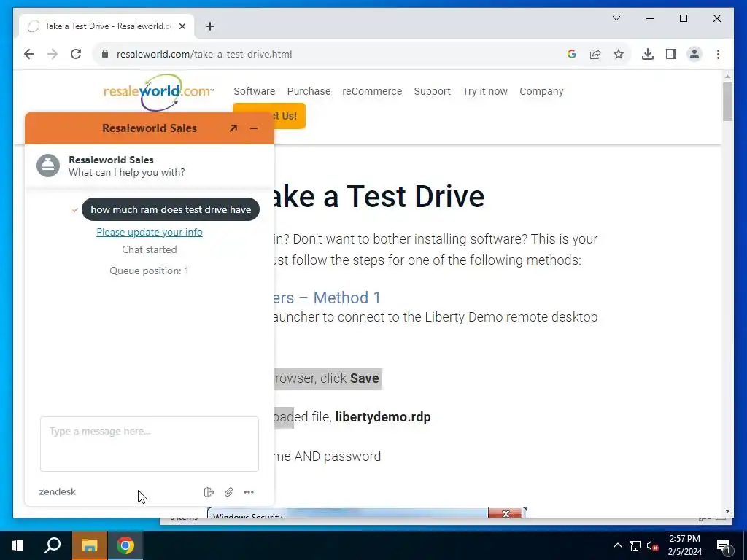Open chat options ellipsis menu
Viewport: 747px width, 560px height.
(x=249, y=492)
